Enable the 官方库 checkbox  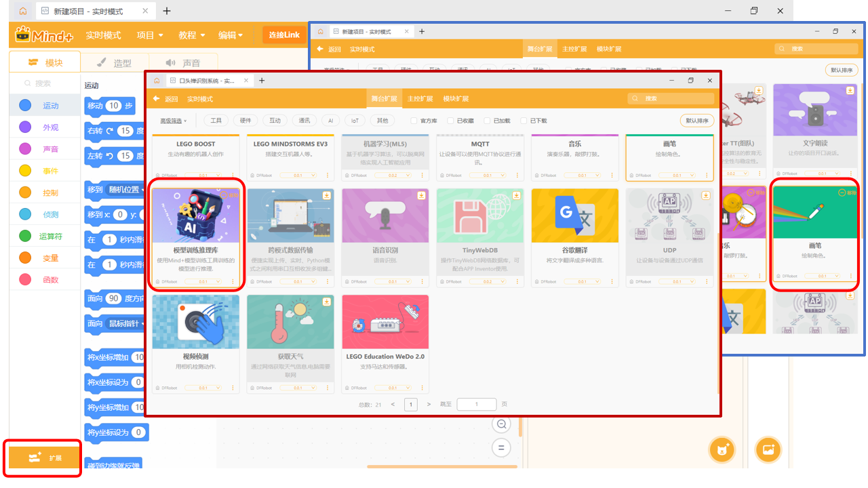pos(414,121)
